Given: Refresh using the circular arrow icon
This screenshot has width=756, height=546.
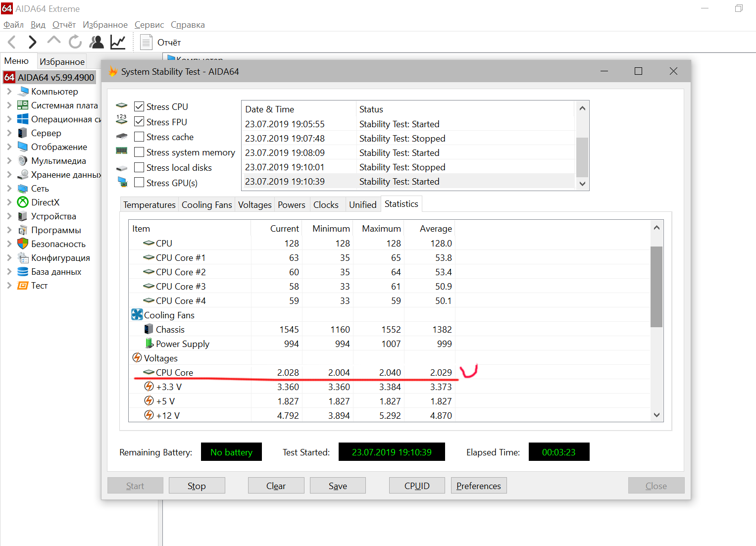Looking at the screenshot, I should click(75, 42).
